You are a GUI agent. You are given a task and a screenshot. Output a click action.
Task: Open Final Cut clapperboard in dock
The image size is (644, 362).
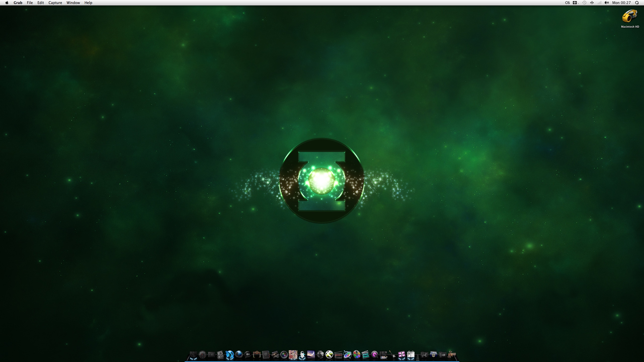click(x=338, y=355)
